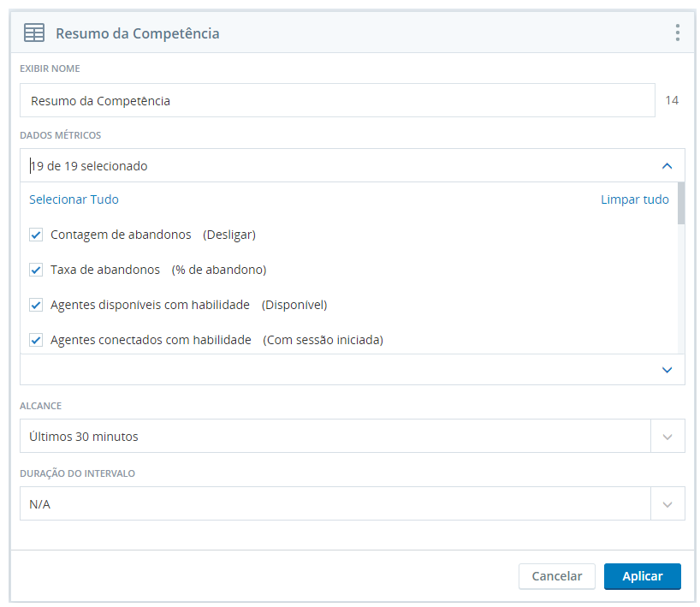Toggle Agentes disponíveis com habilidade checkbox
This screenshot has height=607, width=700.
[x=36, y=305]
